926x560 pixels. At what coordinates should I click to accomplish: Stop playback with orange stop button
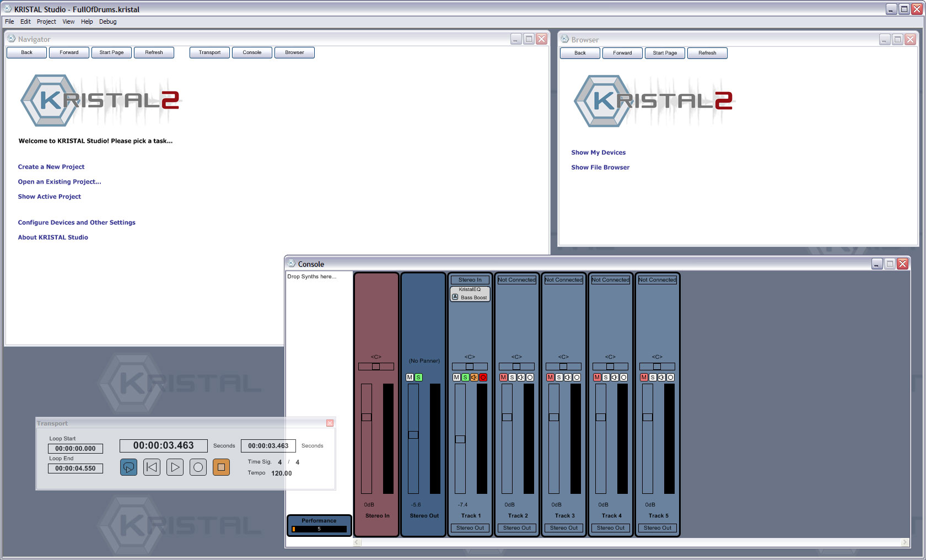pyautogui.click(x=221, y=467)
